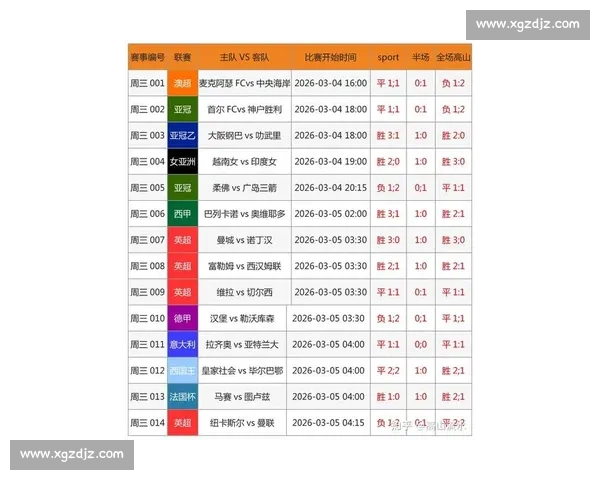Click 亚冠 league cell in row 005
This screenshot has height=480, width=600.
(x=183, y=188)
